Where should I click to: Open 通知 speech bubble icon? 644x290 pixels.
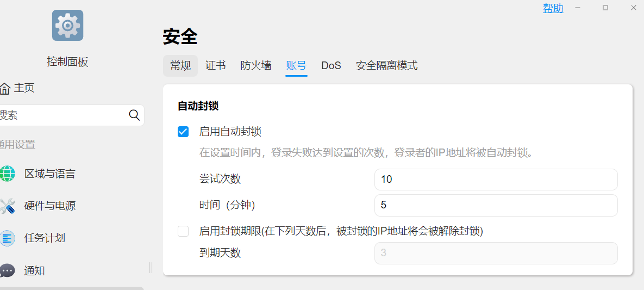[7, 270]
